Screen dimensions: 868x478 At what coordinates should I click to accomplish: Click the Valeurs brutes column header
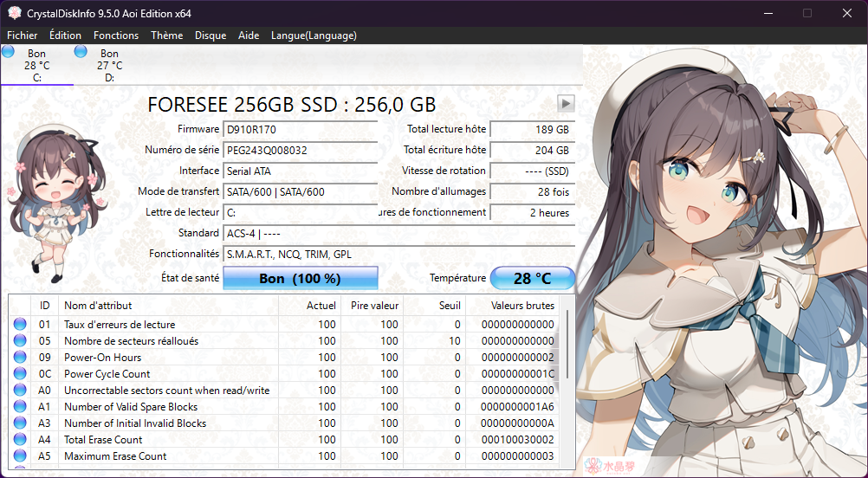512,306
